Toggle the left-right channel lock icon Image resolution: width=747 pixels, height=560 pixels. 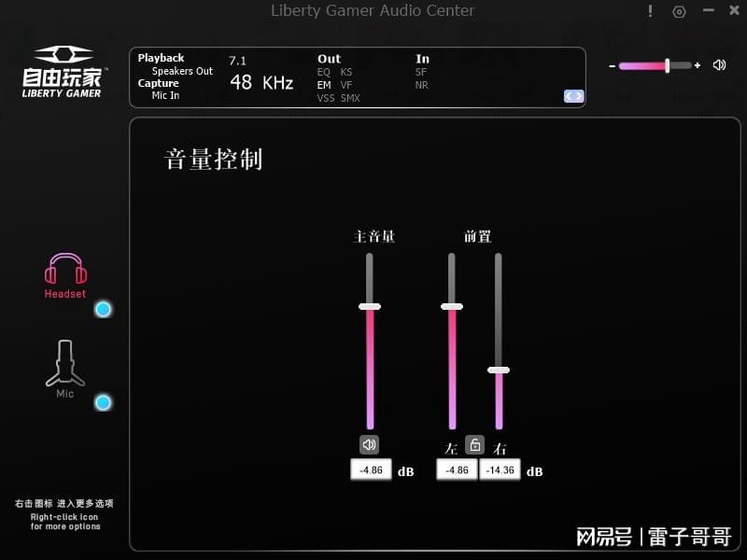tap(474, 445)
